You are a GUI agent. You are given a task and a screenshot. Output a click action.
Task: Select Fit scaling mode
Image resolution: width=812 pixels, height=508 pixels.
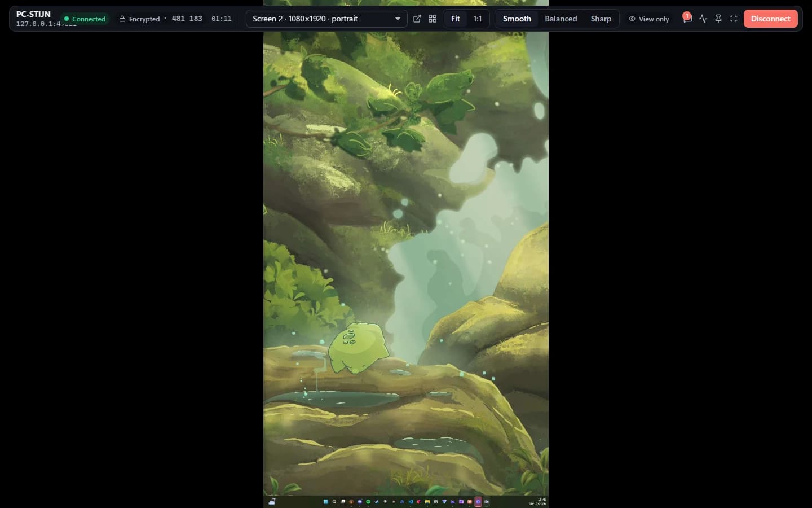pyautogui.click(x=456, y=19)
